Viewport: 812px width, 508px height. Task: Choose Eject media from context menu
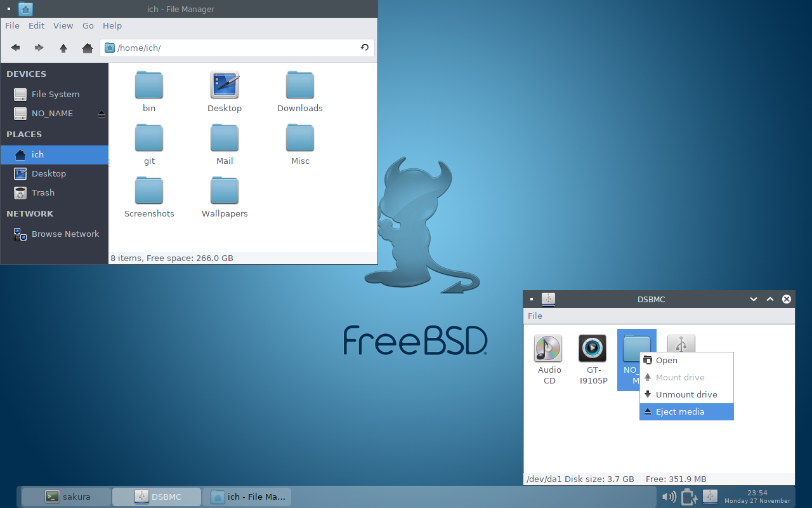[680, 411]
